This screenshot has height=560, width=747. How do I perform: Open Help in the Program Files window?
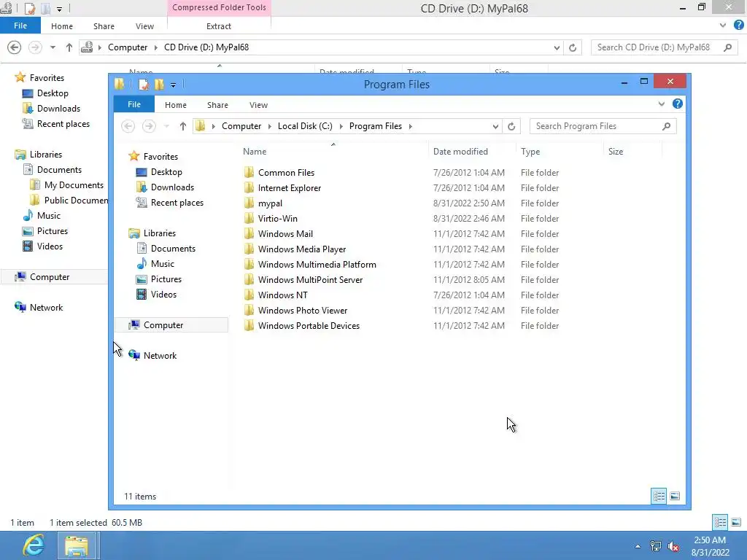(x=678, y=104)
